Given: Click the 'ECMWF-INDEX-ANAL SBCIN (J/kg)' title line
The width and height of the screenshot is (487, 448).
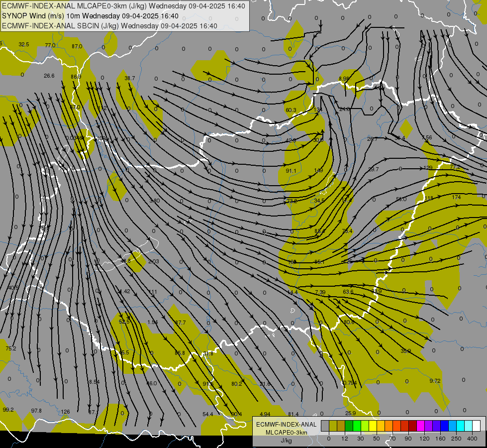Looking at the screenshot, I should (x=60, y=26).
